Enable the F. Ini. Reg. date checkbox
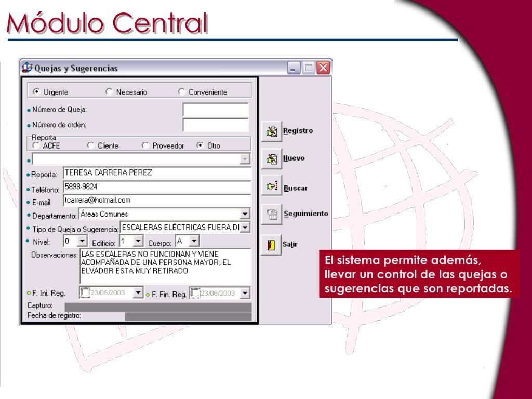Viewport: 532px width, 399px height. (x=85, y=292)
